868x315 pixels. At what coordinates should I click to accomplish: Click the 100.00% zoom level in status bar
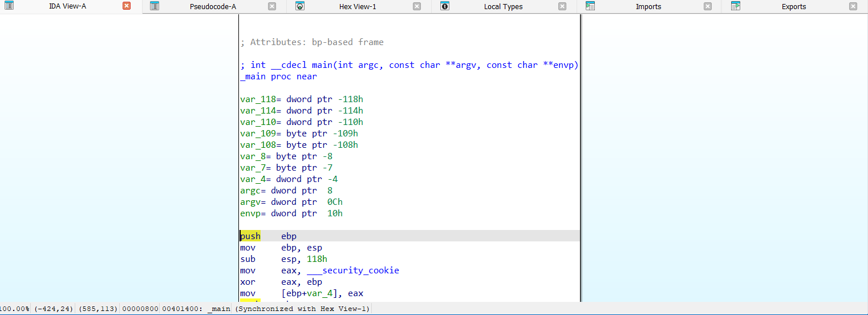tap(15, 309)
